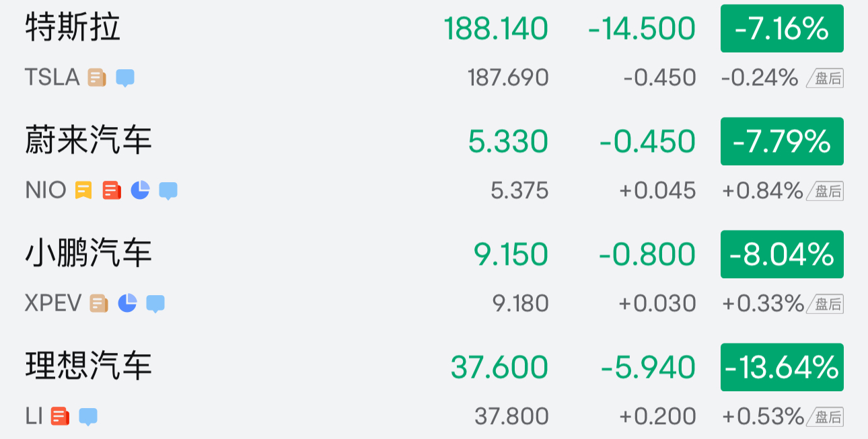
Task: Click the tan document icon beside XPEV
Action: [99, 304]
